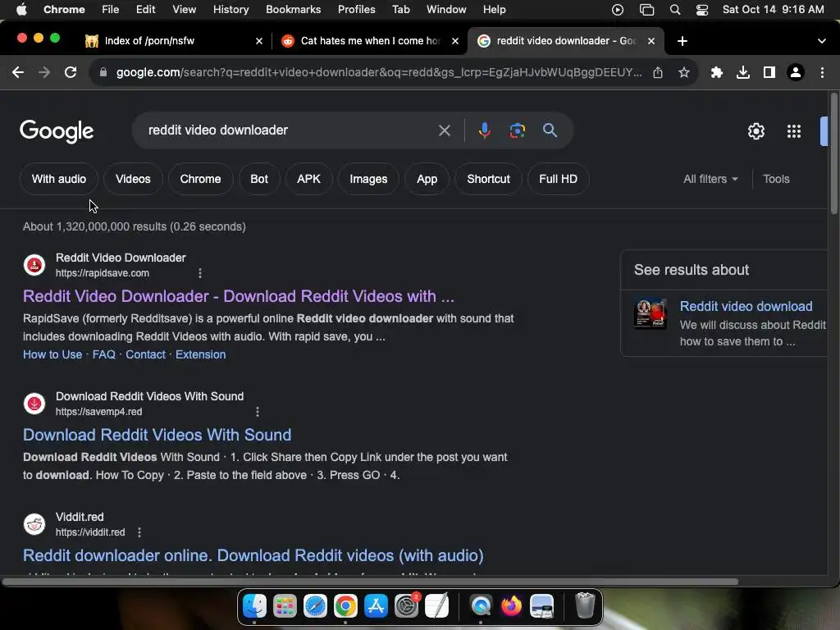Bookmark this page with the star
The height and width of the screenshot is (630, 840).
pyautogui.click(x=684, y=72)
